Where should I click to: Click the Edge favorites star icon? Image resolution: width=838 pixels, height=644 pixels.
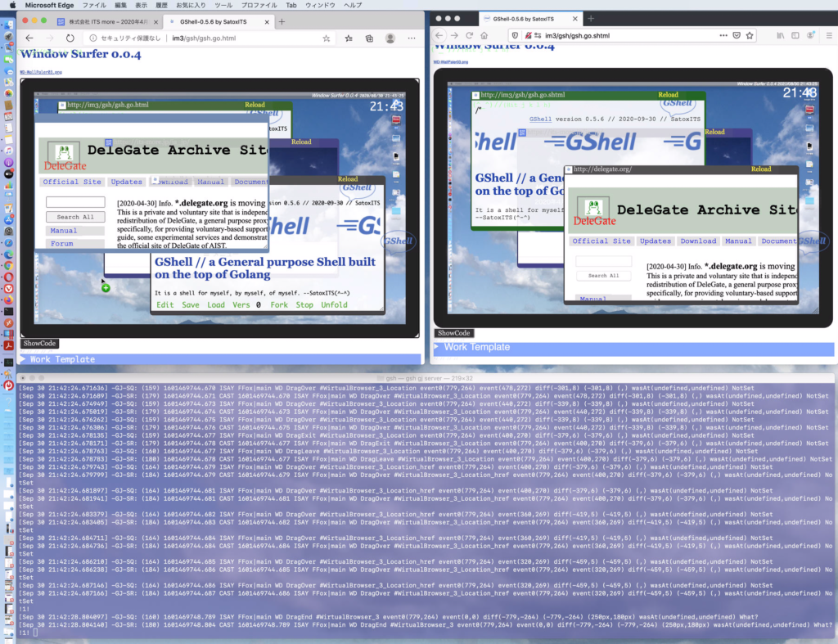coord(327,38)
